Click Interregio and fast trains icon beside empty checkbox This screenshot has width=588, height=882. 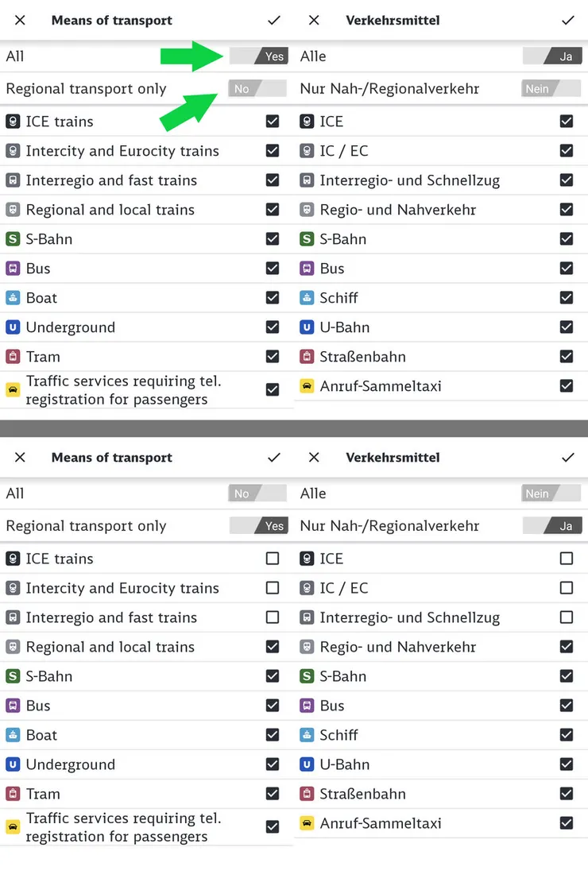[x=13, y=617]
